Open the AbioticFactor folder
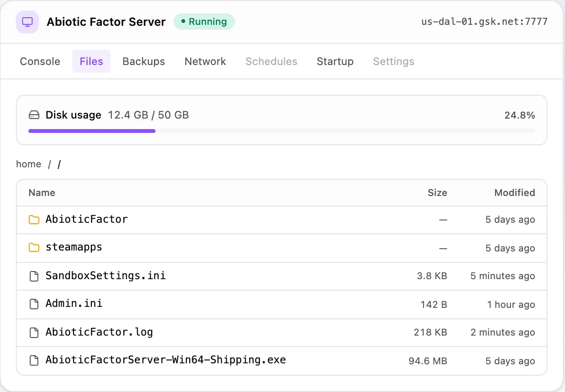The image size is (565, 392). 87,219
